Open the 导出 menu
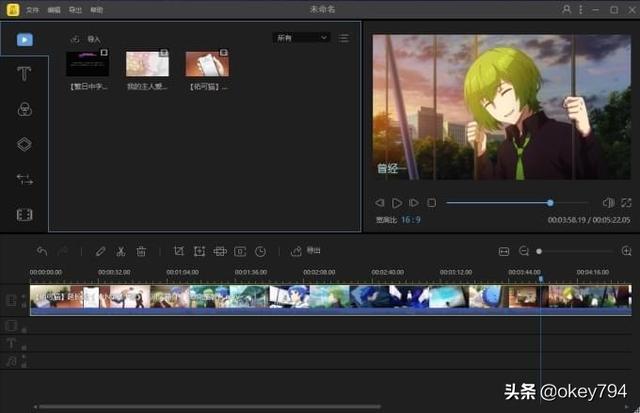This screenshot has width=640, height=413. click(75, 10)
